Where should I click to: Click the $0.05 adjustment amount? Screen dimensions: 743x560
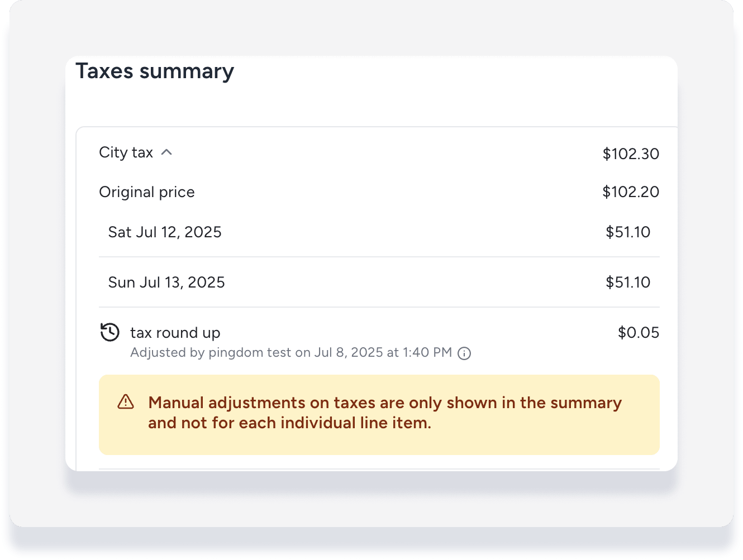tap(638, 333)
